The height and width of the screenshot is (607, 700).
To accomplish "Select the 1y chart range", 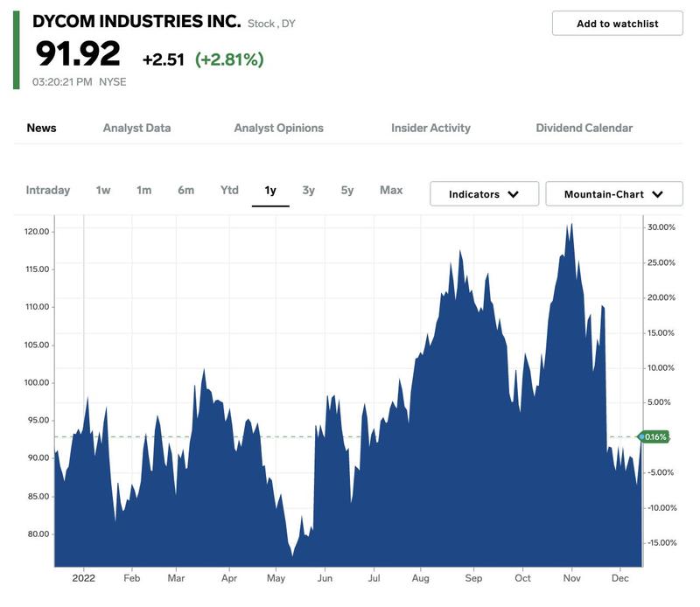I will pos(270,191).
